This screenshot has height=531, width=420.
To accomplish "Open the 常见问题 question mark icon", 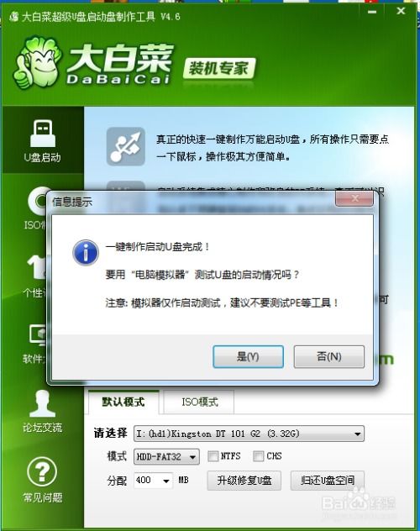I will 42,471.
